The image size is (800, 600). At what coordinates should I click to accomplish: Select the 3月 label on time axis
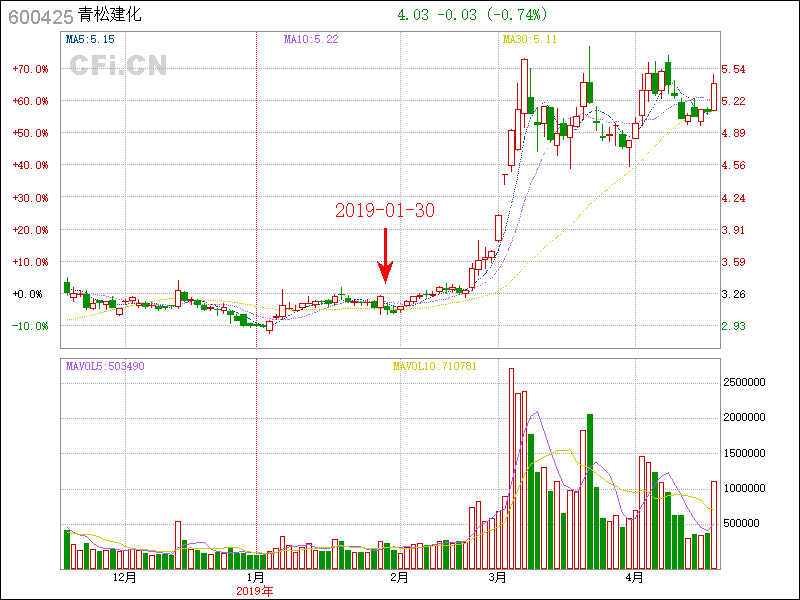(x=497, y=578)
